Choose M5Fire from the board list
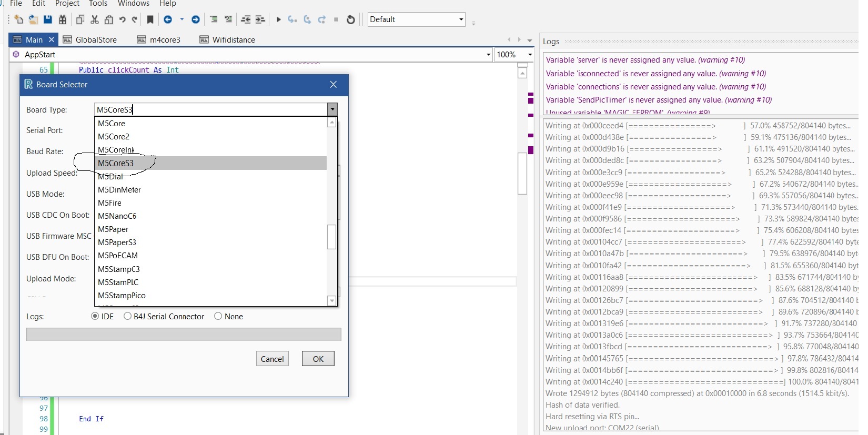868x435 pixels. tap(210, 203)
